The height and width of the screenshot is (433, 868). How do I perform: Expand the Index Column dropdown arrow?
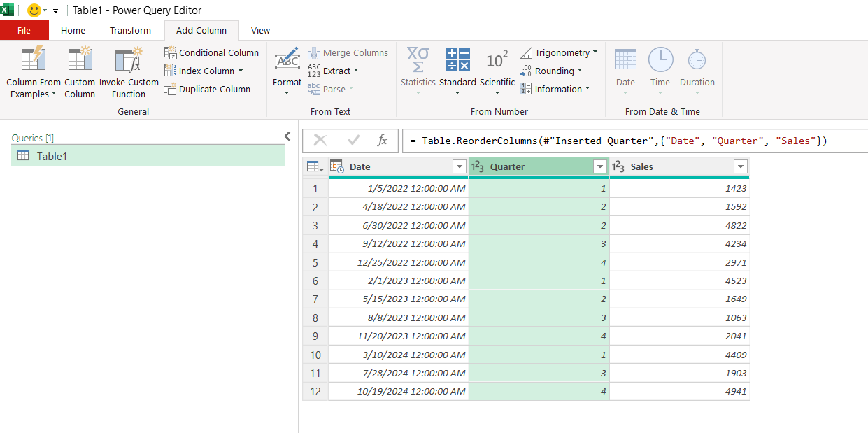point(241,71)
